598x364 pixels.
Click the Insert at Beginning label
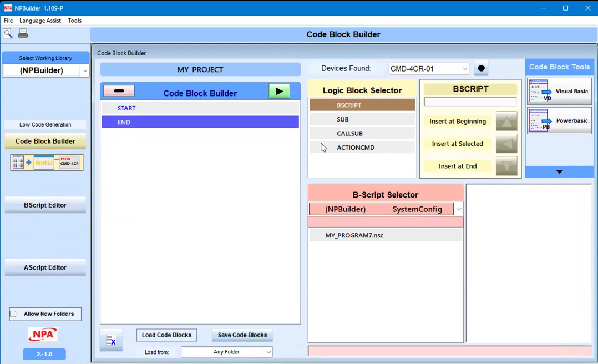[458, 122]
